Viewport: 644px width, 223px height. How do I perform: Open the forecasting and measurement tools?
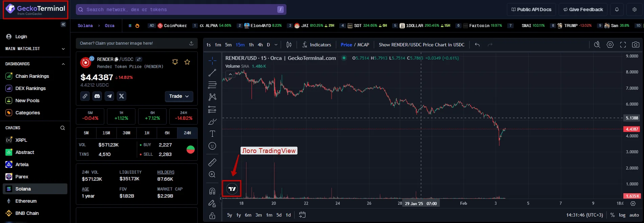212,109
